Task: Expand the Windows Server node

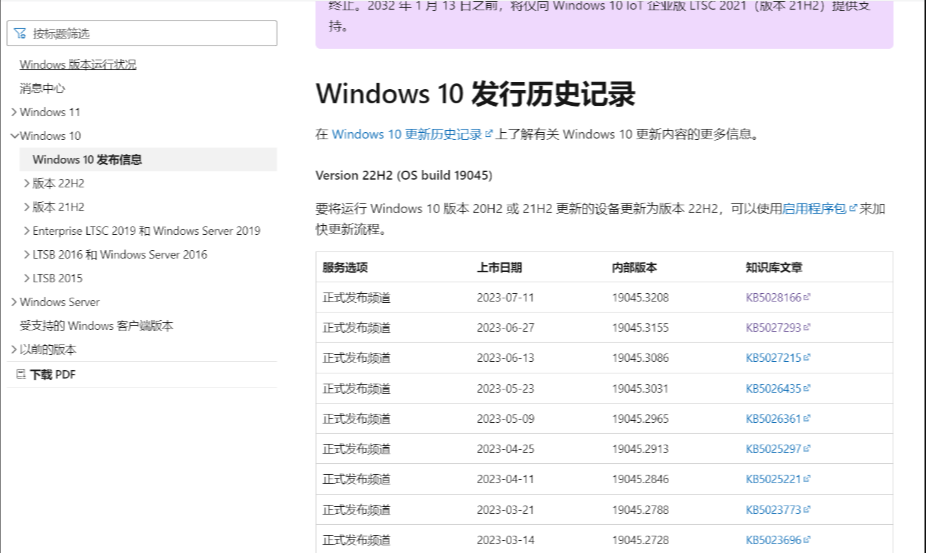Action: pyautogui.click(x=14, y=302)
